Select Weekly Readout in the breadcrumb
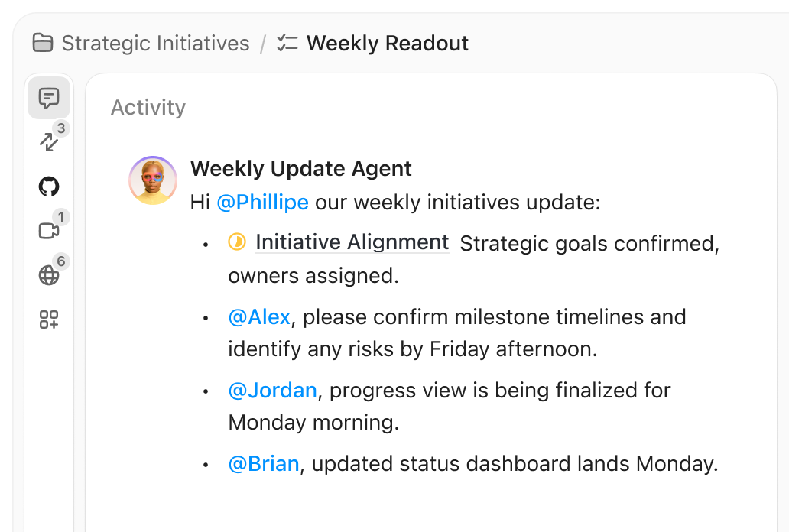This screenshot has width=789, height=532. [387, 43]
